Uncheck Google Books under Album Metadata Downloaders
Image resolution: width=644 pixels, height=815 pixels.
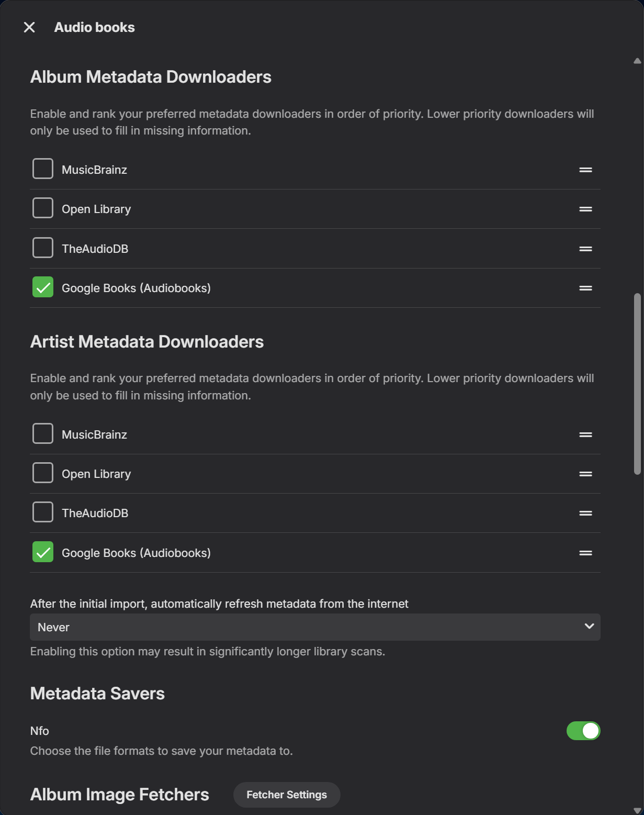(43, 287)
